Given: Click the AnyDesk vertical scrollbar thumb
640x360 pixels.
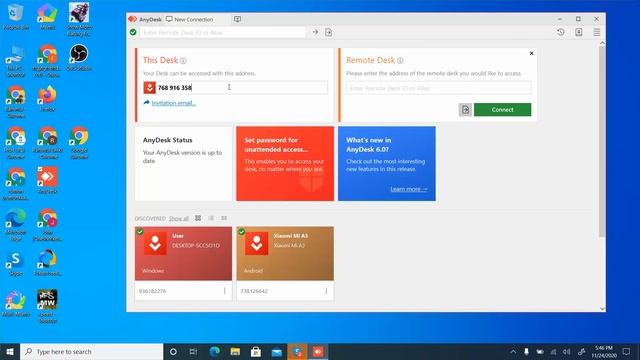Looking at the screenshot, I should tap(602, 142).
